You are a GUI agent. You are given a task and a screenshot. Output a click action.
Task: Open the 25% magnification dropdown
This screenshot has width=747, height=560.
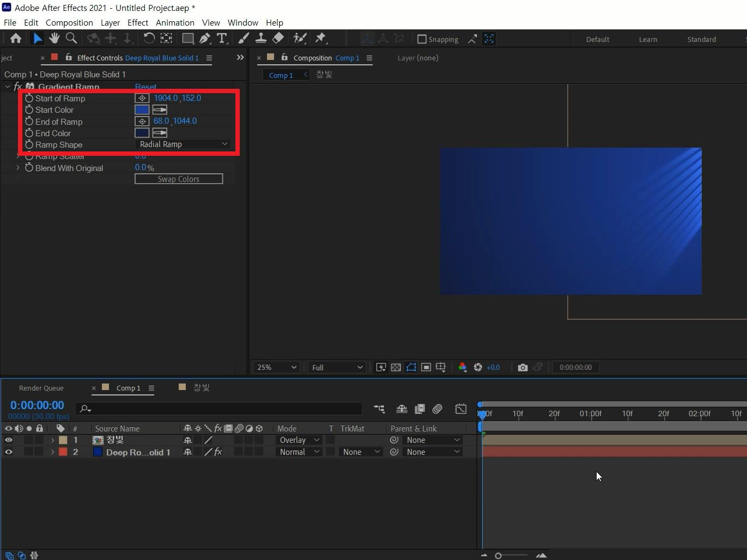click(x=276, y=367)
